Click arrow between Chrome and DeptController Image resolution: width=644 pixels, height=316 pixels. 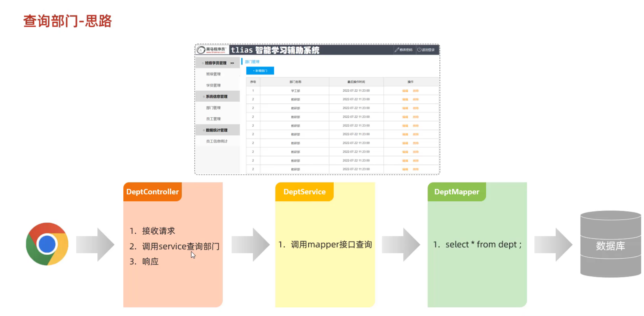95,244
